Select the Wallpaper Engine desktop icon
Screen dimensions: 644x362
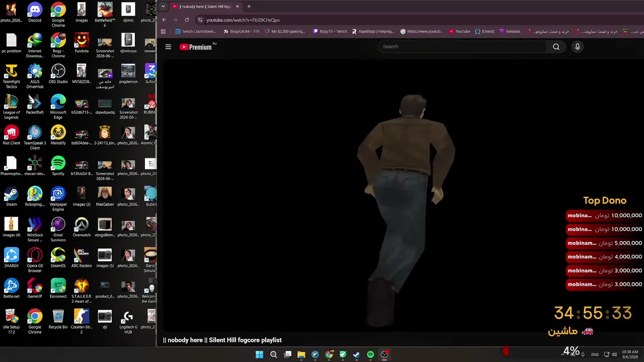point(58,199)
